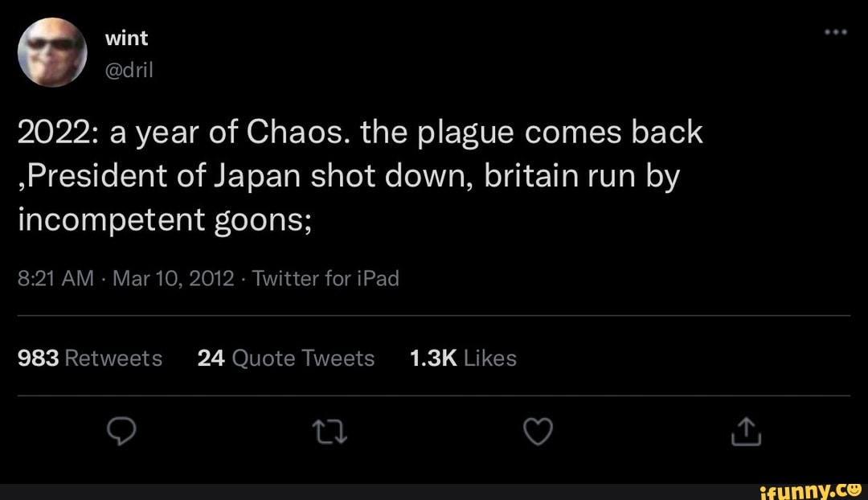Open the 24 Quote Tweets
Viewport: 868px width, 500px height.
tap(286, 358)
